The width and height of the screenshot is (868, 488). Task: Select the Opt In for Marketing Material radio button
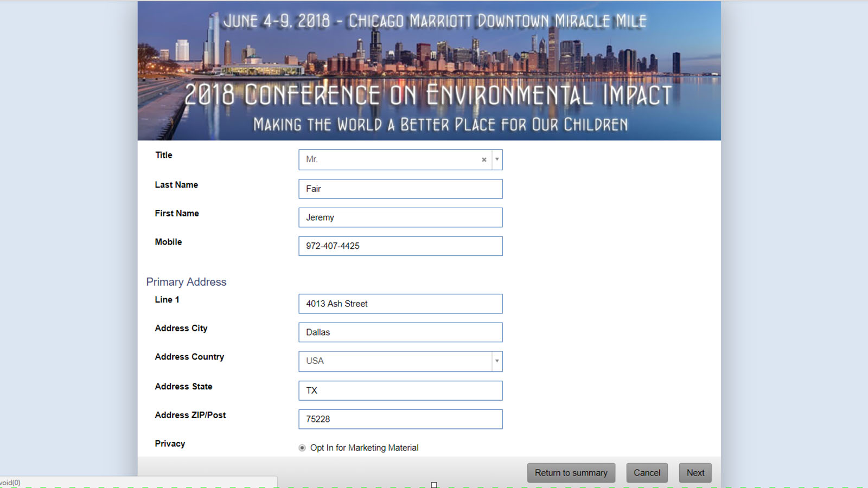tap(302, 448)
